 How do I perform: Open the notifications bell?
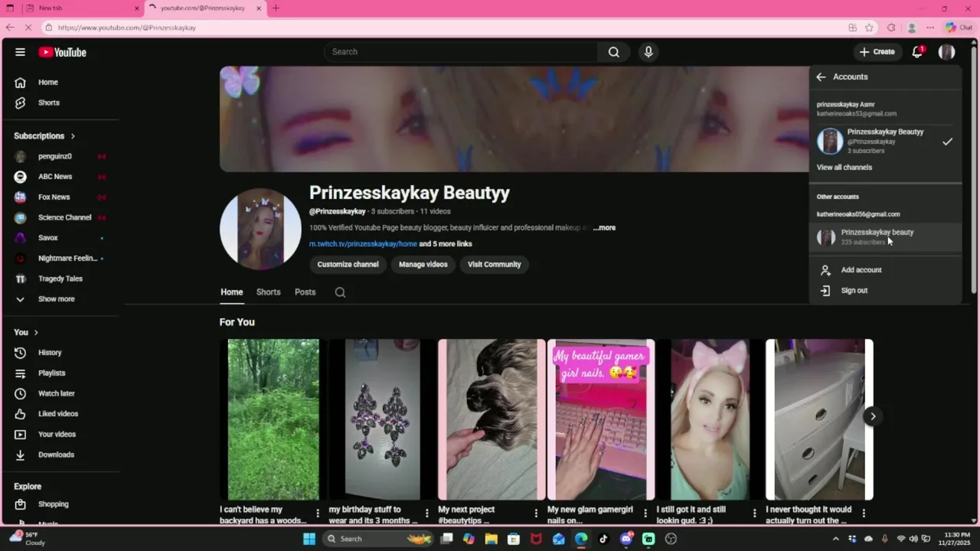tap(917, 52)
